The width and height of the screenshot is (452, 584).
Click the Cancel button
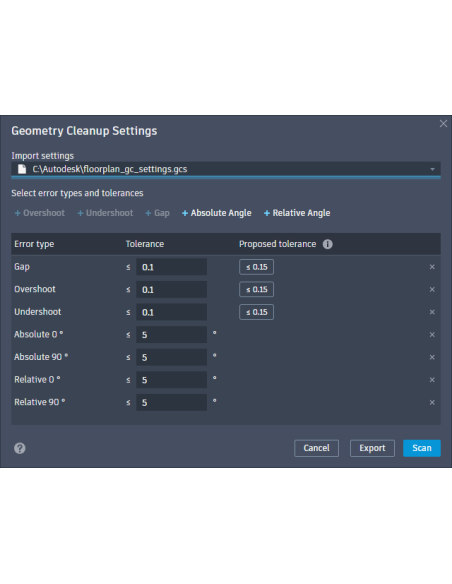316,448
